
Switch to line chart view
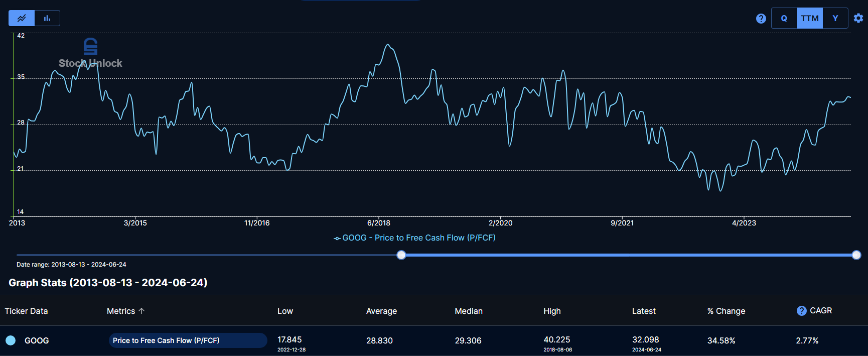22,18
